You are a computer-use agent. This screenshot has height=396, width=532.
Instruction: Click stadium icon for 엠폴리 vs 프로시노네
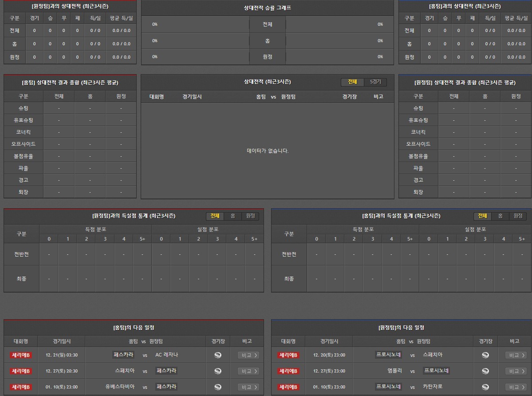tap(485, 371)
